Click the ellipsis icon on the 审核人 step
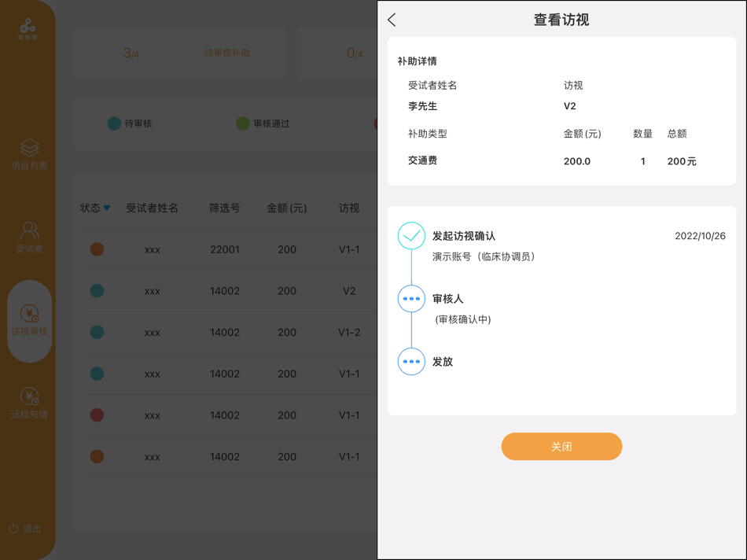Viewport: 747px width, 560px height. click(x=411, y=299)
